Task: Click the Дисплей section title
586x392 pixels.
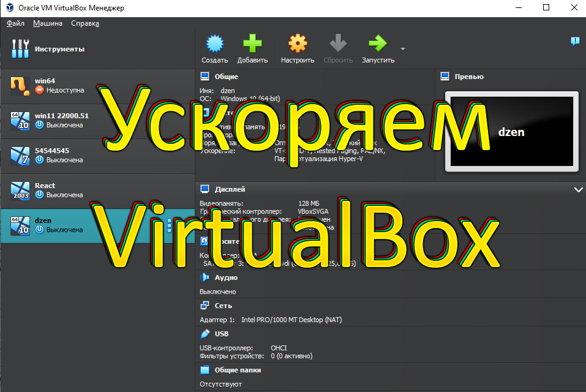Action: click(230, 189)
